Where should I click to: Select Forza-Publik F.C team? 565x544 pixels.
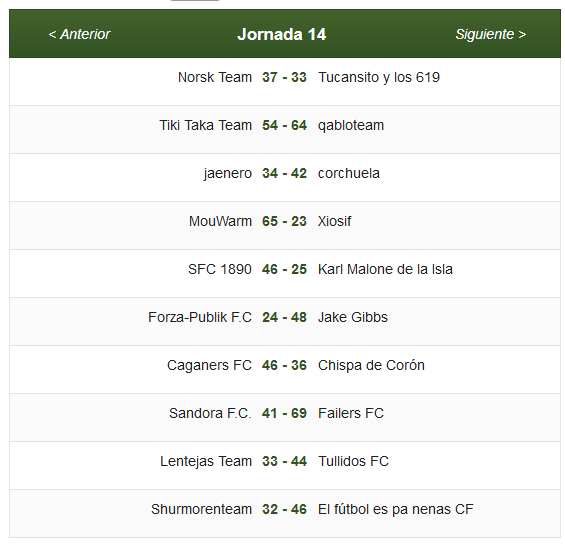[x=200, y=317]
